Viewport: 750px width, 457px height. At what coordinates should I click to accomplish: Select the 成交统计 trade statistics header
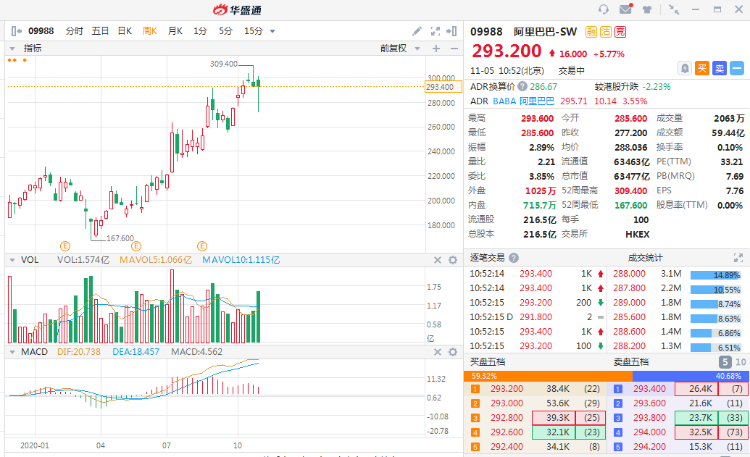click(645, 258)
